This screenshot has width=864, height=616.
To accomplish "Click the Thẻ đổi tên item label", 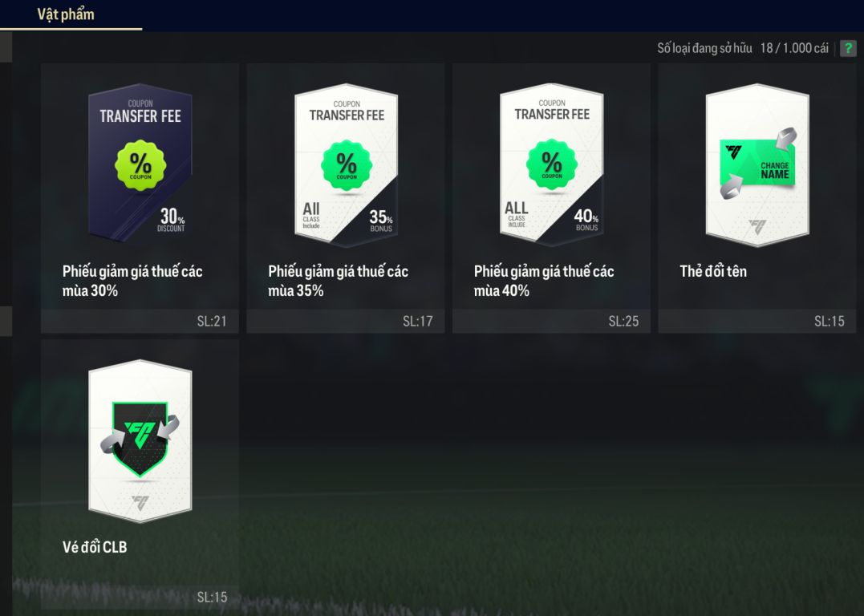I will pyautogui.click(x=713, y=271).
